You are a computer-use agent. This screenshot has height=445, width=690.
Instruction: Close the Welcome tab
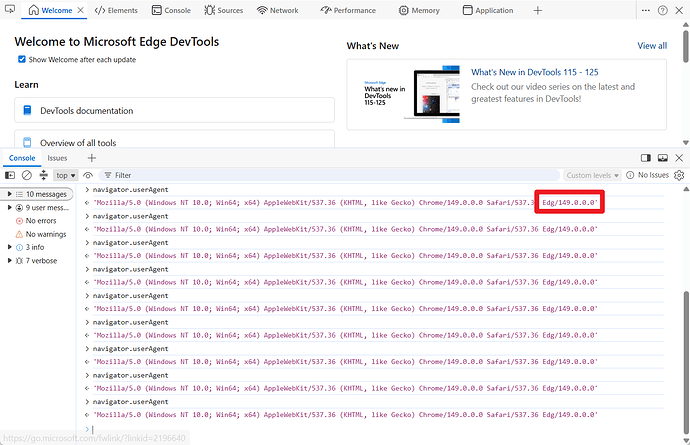(x=81, y=10)
